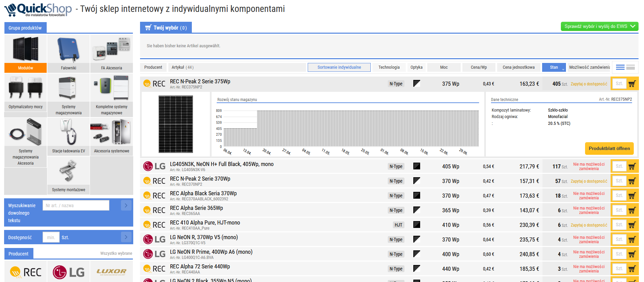Open the Stacje ładowania EV category
This screenshot has width=644, height=282.
(x=68, y=136)
